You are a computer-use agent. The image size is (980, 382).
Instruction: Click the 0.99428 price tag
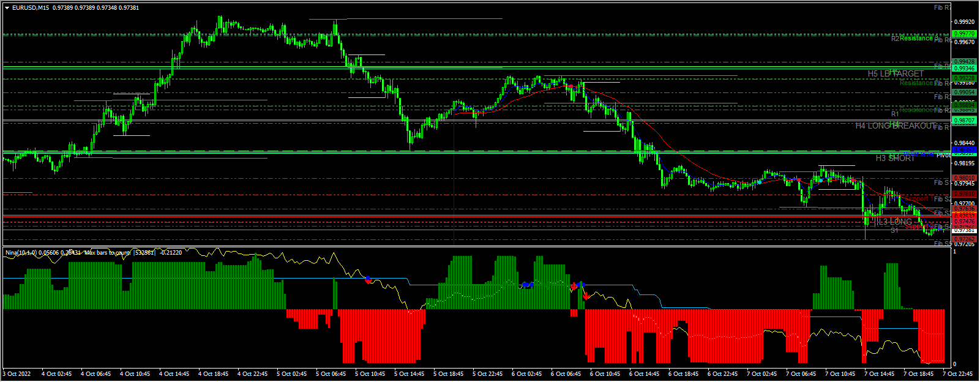click(x=965, y=62)
